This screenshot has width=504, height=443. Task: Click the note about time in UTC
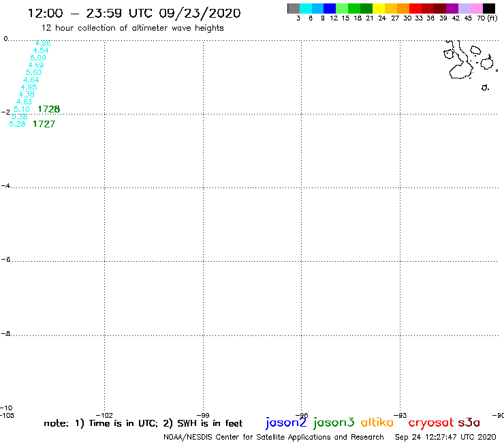coord(143,423)
